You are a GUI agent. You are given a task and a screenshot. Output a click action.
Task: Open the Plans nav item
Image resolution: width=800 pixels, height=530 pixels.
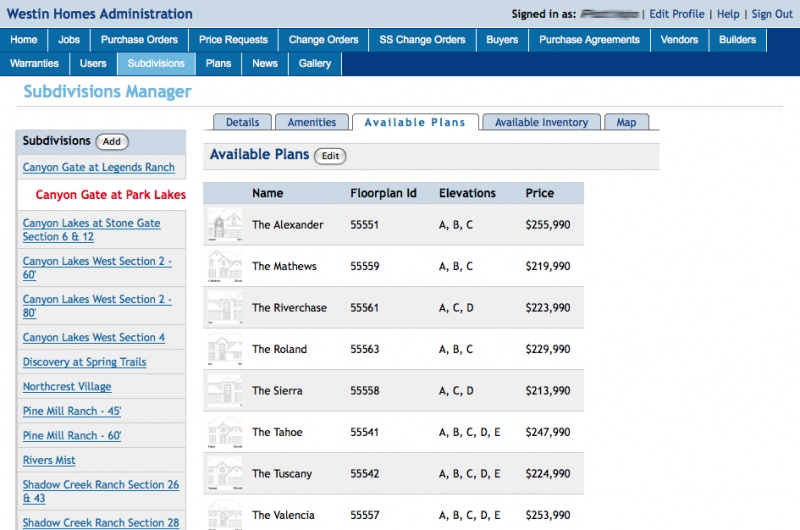pyautogui.click(x=218, y=64)
